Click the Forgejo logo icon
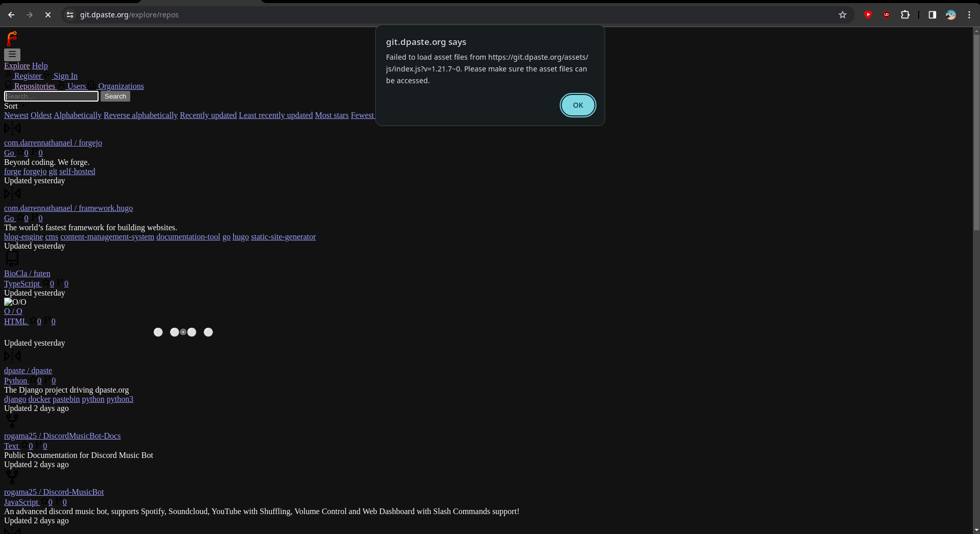The image size is (980, 534). [x=12, y=39]
